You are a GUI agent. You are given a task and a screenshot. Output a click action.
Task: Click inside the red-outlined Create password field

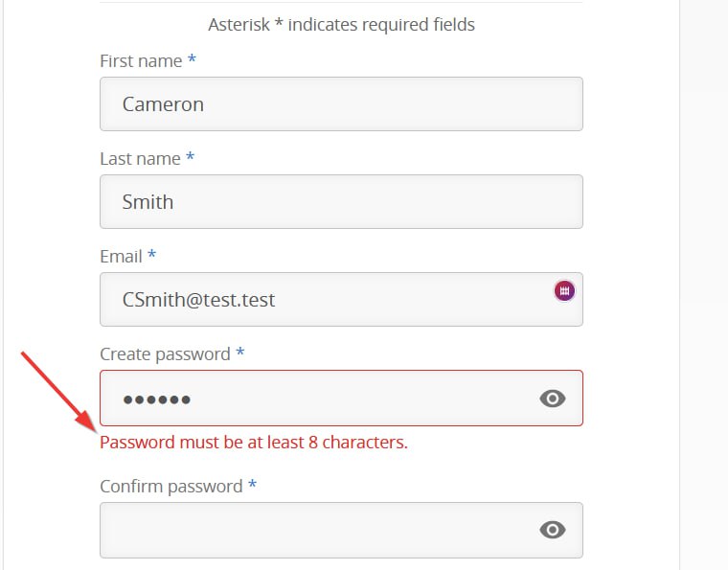tap(316, 399)
